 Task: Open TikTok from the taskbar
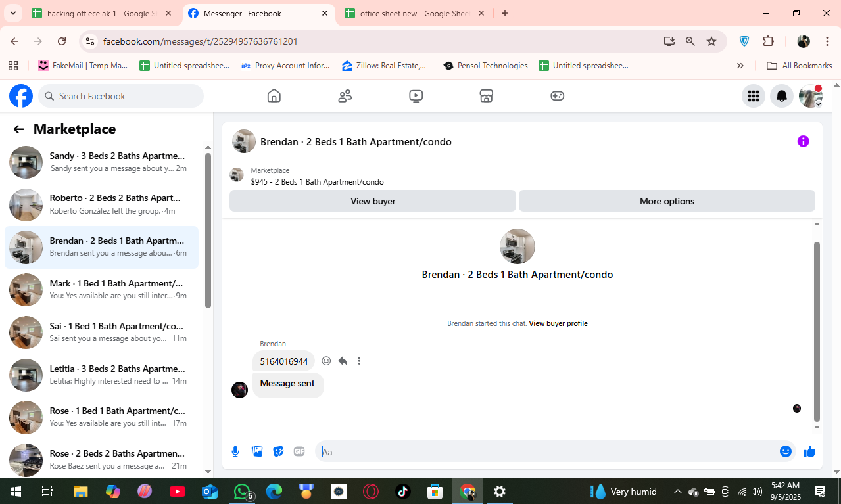(403, 491)
